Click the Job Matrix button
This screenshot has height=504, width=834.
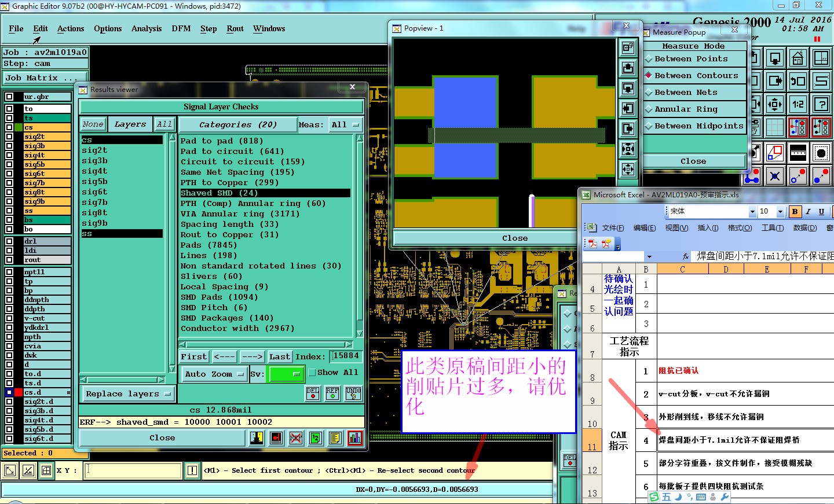[45, 78]
